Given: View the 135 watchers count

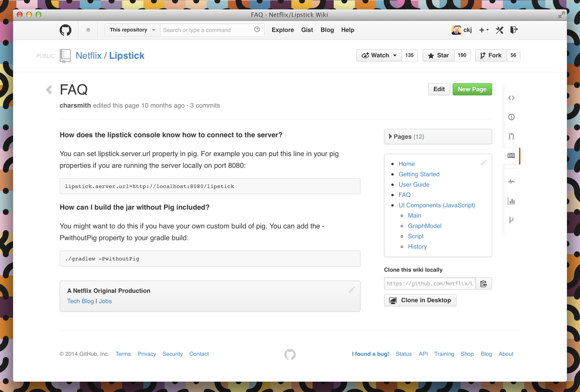Looking at the screenshot, I should (x=409, y=55).
